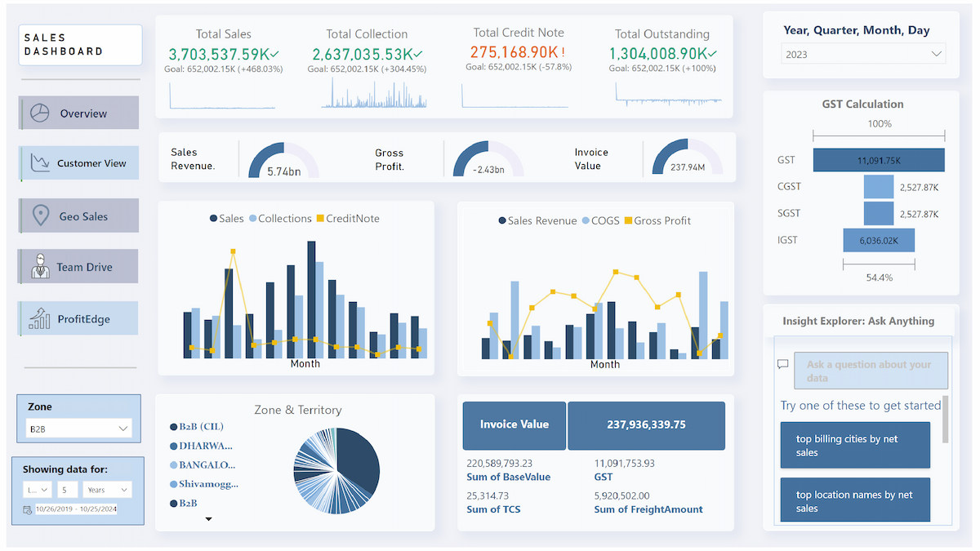
Task: Navigate to the Team Drive page
Action: coord(79,266)
